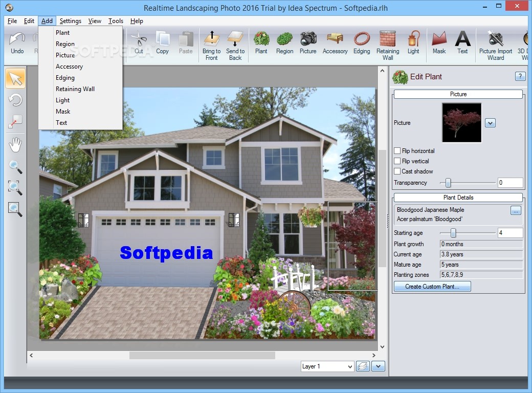532x393 pixels.
Task: Enable Flip vertical checkbox
Action: coord(397,161)
